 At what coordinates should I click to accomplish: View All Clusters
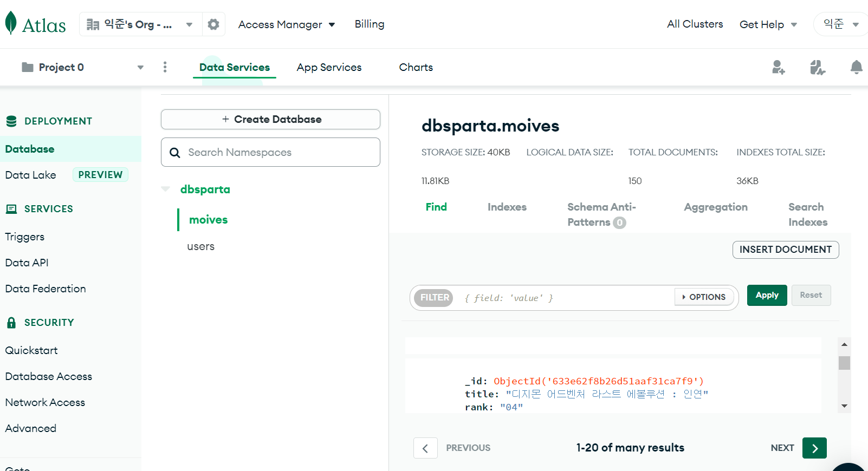(x=695, y=24)
